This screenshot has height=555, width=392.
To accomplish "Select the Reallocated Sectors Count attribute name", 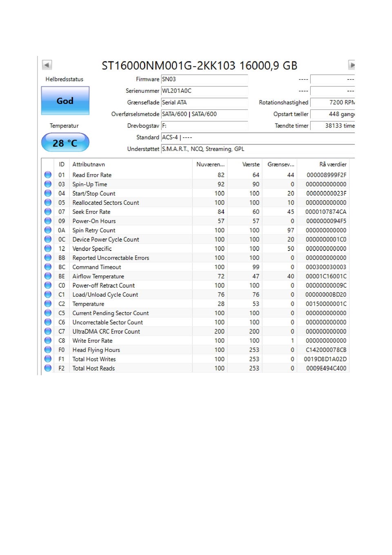I will point(106,203).
